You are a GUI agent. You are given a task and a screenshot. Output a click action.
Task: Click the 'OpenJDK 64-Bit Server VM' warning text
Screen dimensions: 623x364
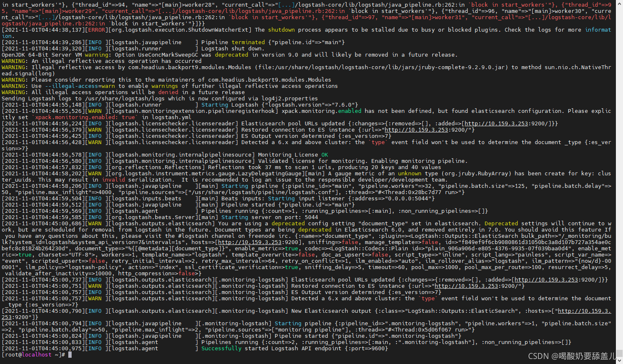[x=42, y=55]
